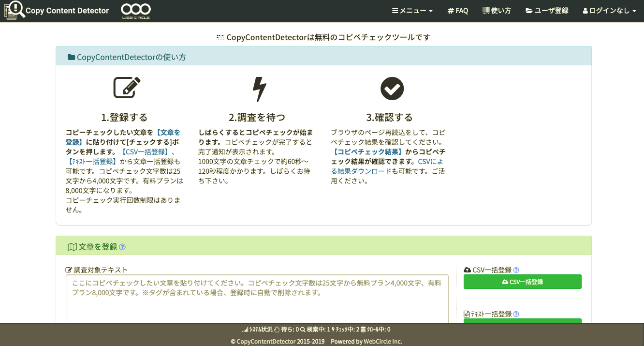
Task: Click the lightning bolt icon above 2.調査を待つ
Action: pyautogui.click(x=260, y=89)
